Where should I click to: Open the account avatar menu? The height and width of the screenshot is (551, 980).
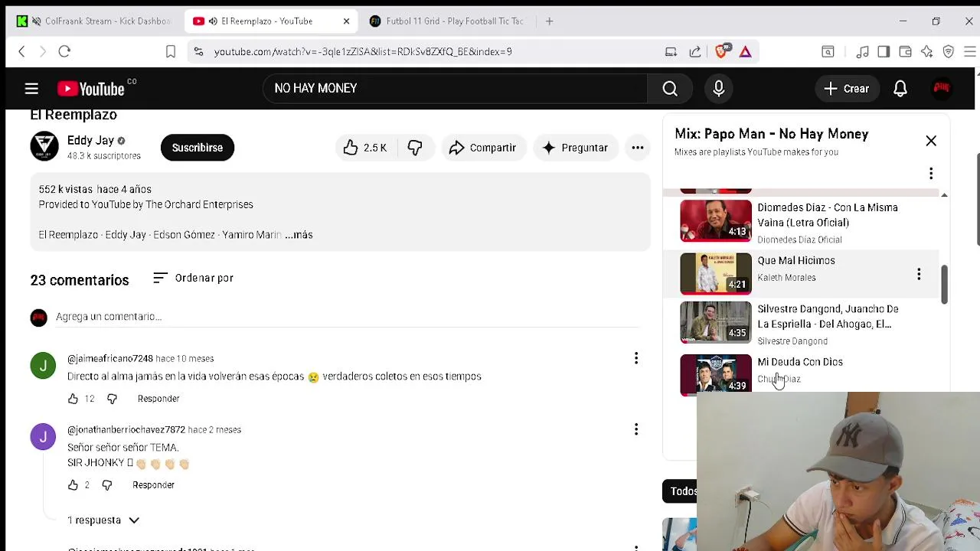941,89
